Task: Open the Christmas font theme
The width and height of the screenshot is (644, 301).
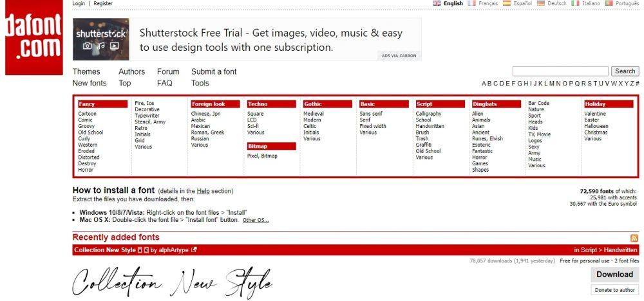Action: 596,132
